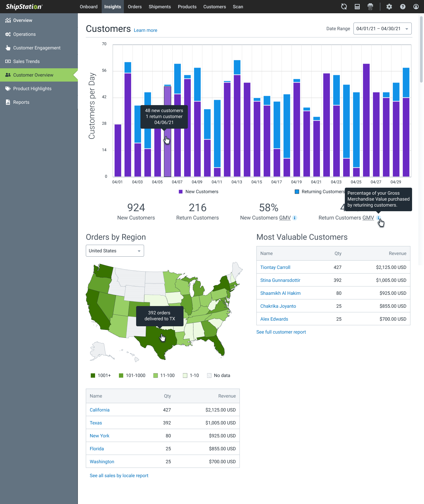
Task: Click the See full customer report link
Action: (x=281, y=332)
